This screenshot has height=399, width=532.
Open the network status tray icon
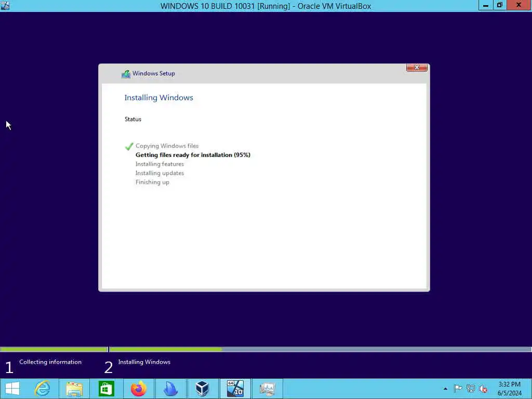(x=471, y=389)
